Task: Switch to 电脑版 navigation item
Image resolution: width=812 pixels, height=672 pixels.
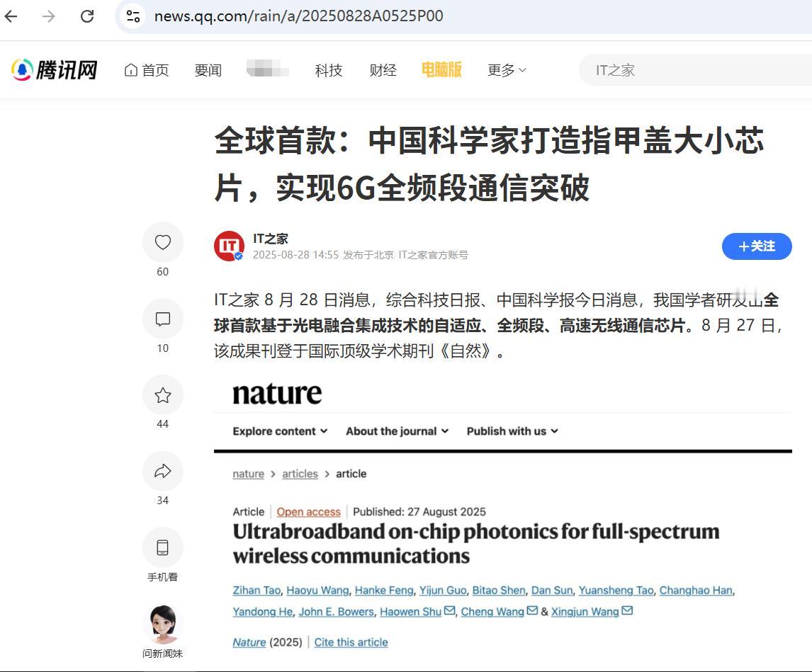Action: point(441,69)
